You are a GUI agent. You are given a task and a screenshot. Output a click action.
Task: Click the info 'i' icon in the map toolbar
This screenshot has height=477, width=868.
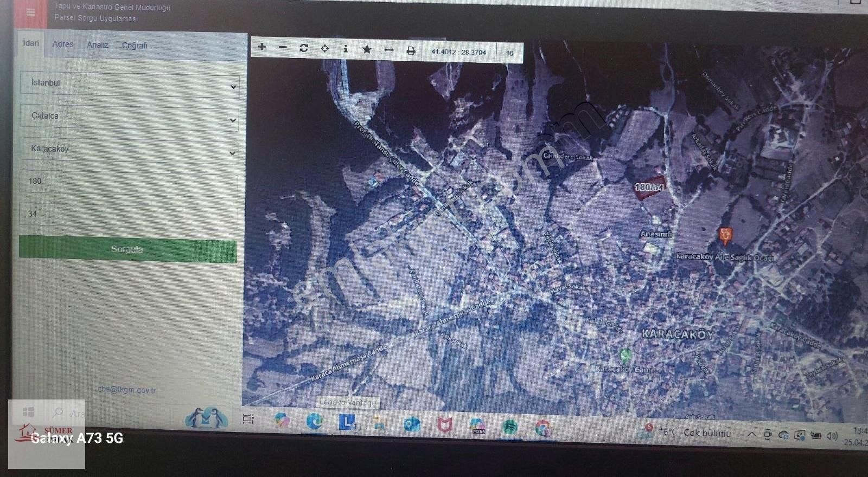pos(346,49)
